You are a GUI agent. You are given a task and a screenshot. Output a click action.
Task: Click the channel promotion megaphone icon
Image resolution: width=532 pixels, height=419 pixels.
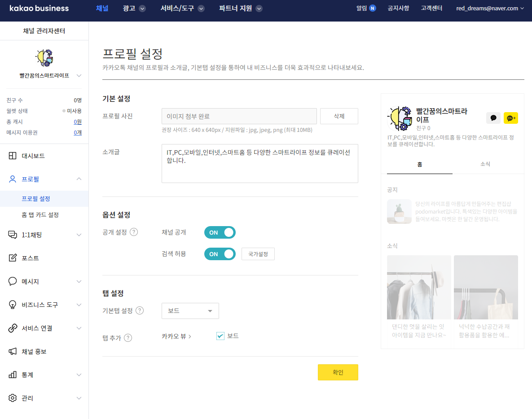pos(13,351)
